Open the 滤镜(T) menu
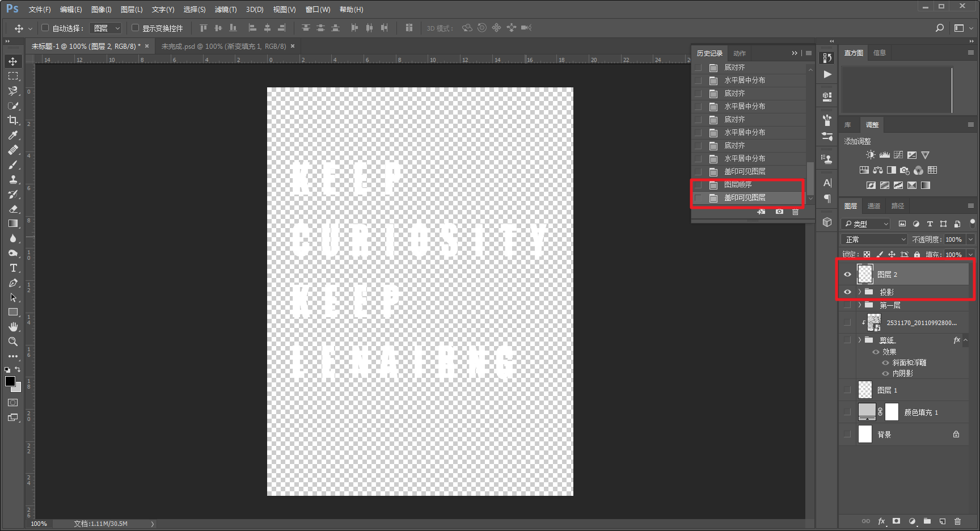Viewport: 980px width, 531px height. (x=226, y=10)
